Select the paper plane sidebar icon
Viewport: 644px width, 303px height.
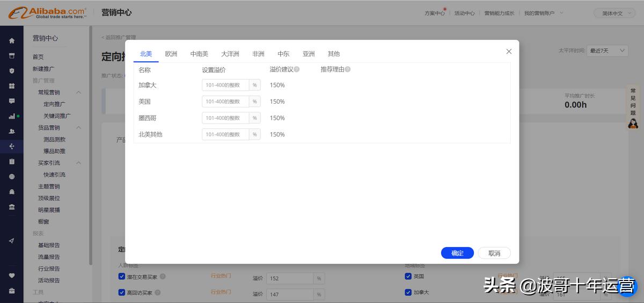12,241
